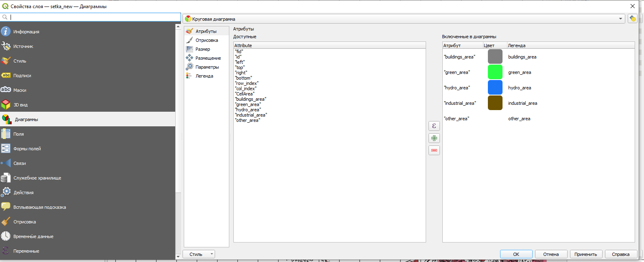Click the red minus remove attribute button

(434, 150)
